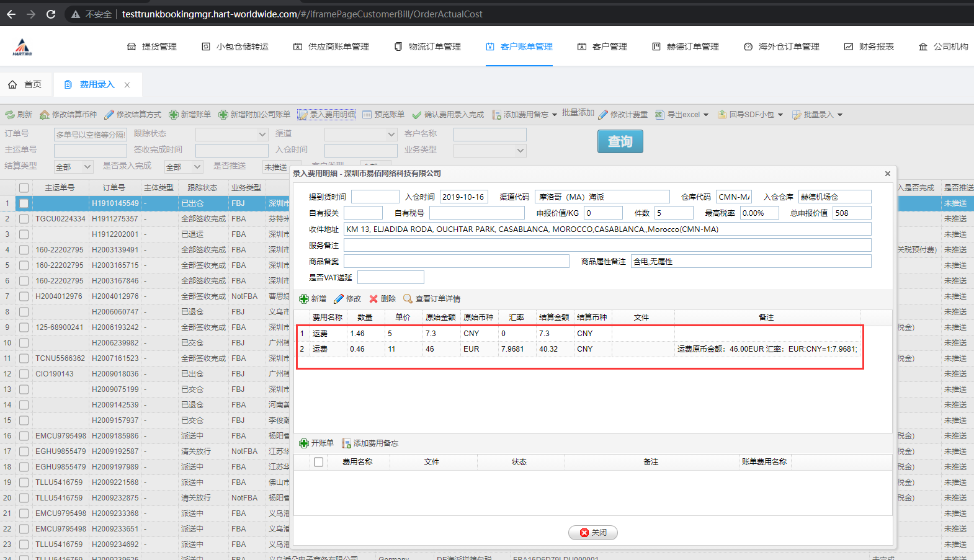Open 查看订单详情 magnifier icon
Image resolution: width=974 pixels, height=560 pixels.
pyautogui.click(x=408, y=299)
